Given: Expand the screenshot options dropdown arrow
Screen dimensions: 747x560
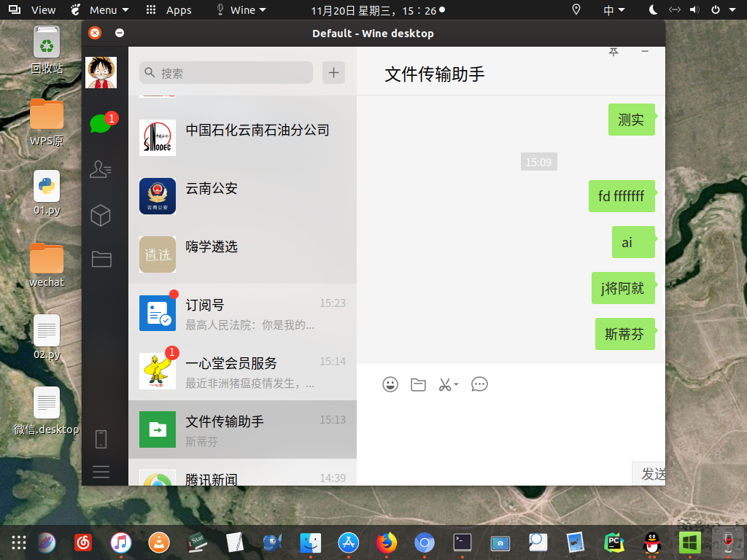Looking at the screenshot, I should [x=456, y=384].
